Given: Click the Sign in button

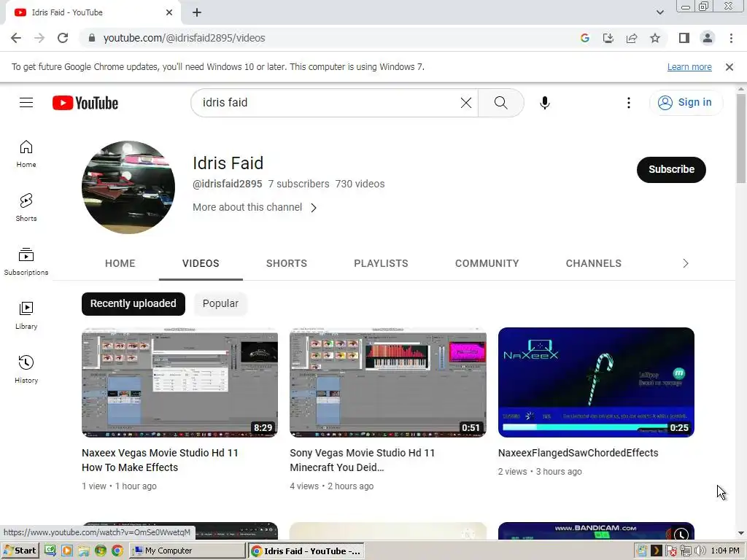Looking at the screenshot, I should [686, 102].
